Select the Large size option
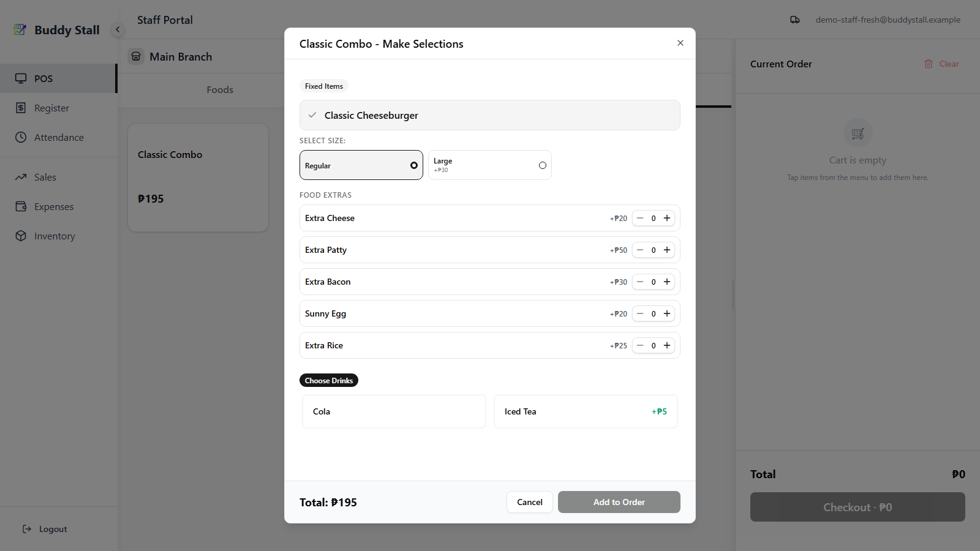Viewport: 980px width, 551px height. click(x=490, y=165)
